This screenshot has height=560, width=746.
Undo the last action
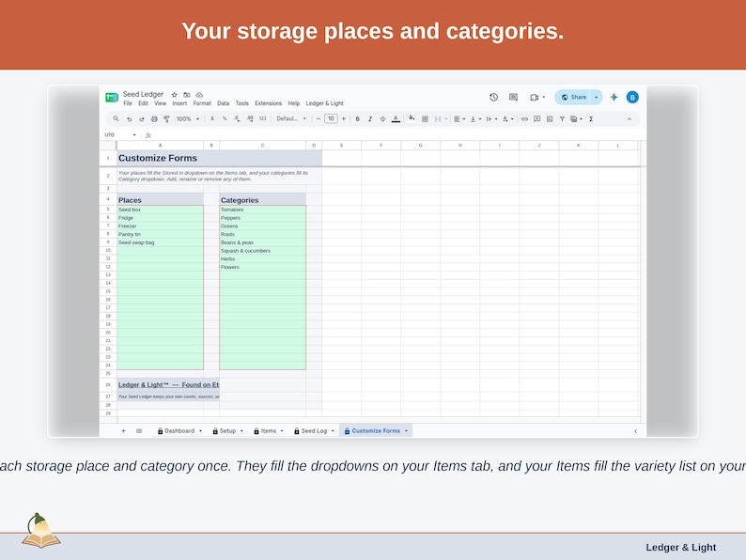click(129, 119)
